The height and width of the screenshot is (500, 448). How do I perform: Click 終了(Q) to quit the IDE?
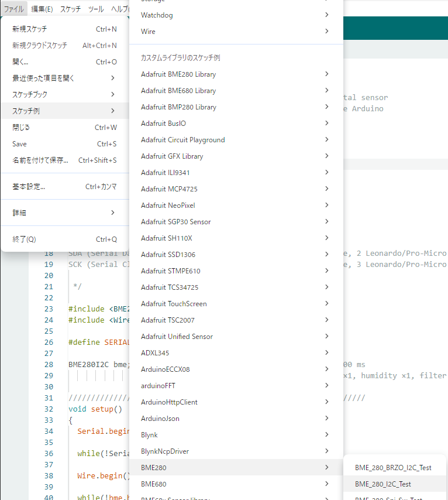[x=24, y=239]
